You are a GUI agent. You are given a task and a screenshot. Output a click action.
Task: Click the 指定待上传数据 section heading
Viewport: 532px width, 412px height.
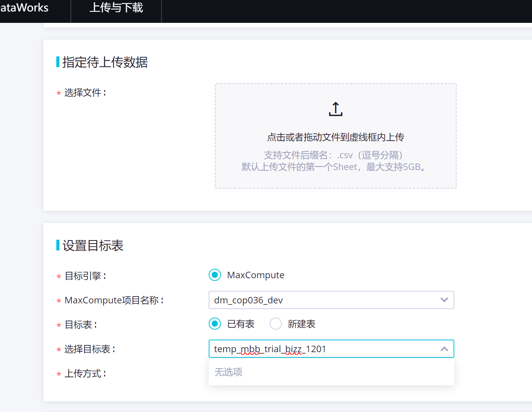105,62
